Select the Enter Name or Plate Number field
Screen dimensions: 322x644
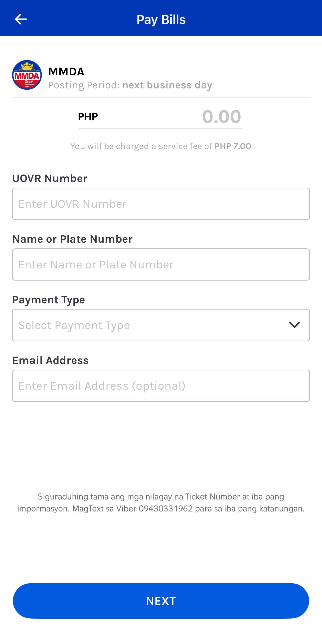[x=161, y=265]
